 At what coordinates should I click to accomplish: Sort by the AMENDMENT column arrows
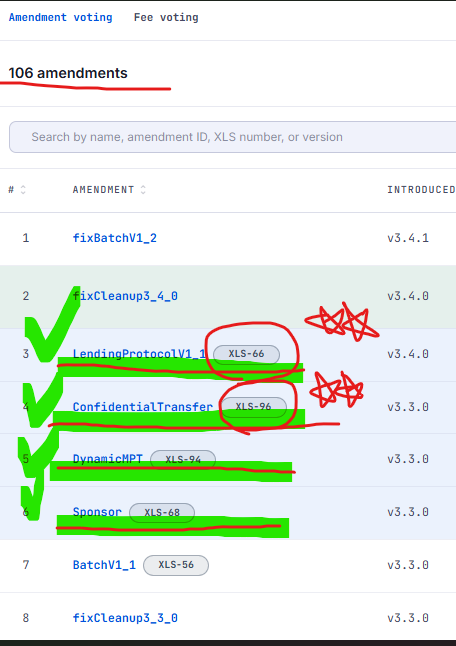[x=143, y=190]
